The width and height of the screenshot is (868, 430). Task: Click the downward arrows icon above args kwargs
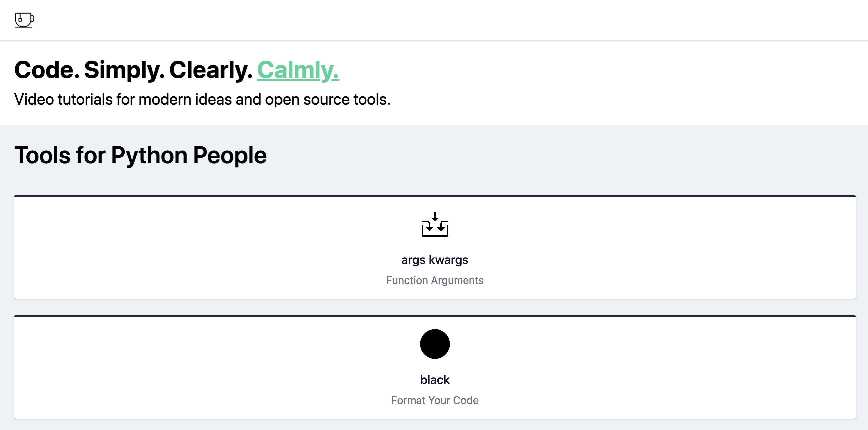435,225
